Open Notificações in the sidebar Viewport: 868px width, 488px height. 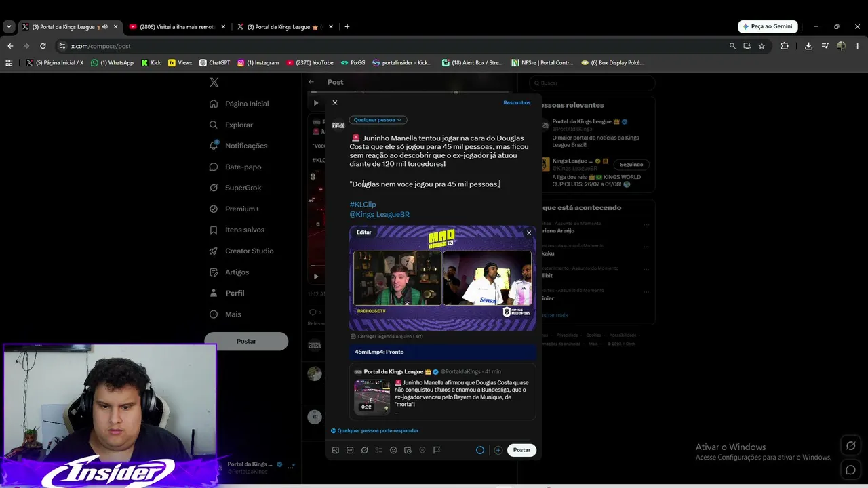point(238,146)
